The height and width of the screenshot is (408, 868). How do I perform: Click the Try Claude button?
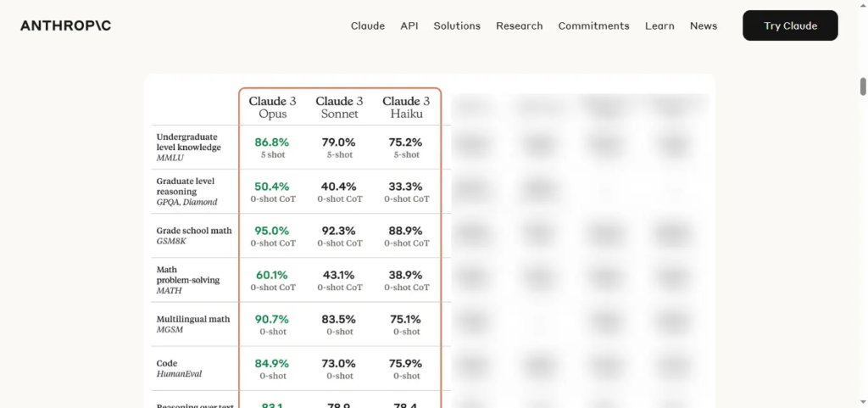[790, 25]
